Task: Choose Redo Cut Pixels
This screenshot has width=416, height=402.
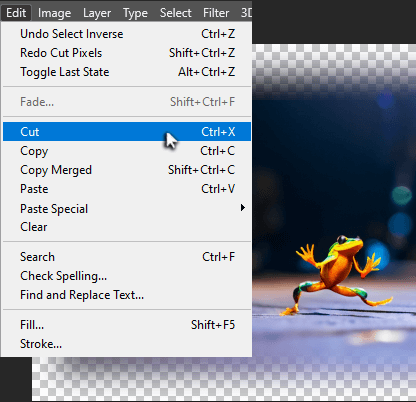Action: pos(127,53)
